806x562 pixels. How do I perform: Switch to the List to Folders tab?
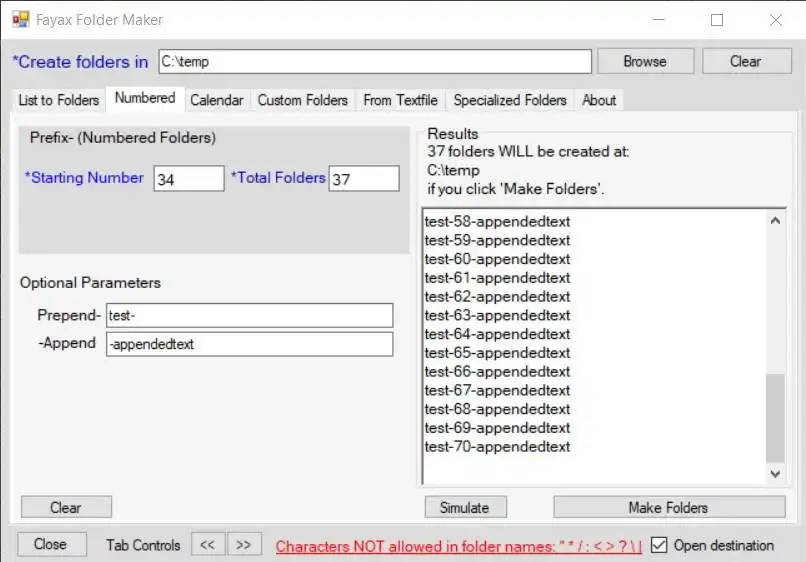point(59,100)
